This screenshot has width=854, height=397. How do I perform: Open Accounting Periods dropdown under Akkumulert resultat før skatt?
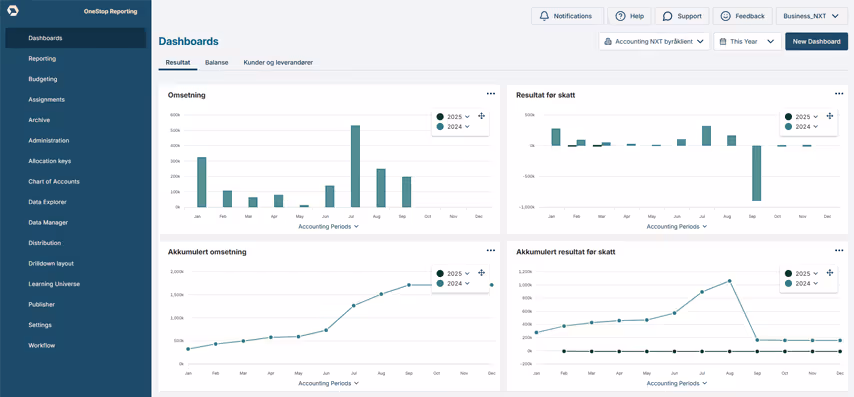click(676, 383)
